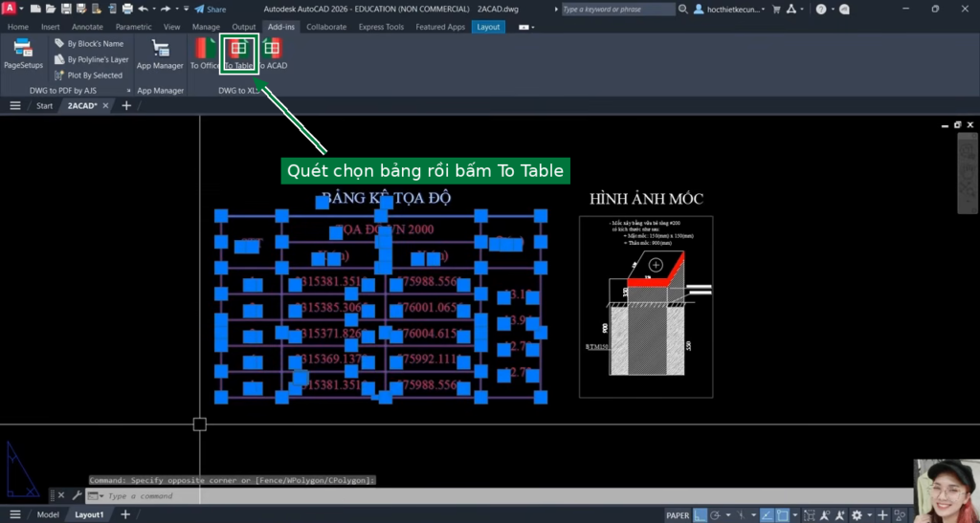
Task: Click the Redo arrow icon
Action: (x=166, y=9)
